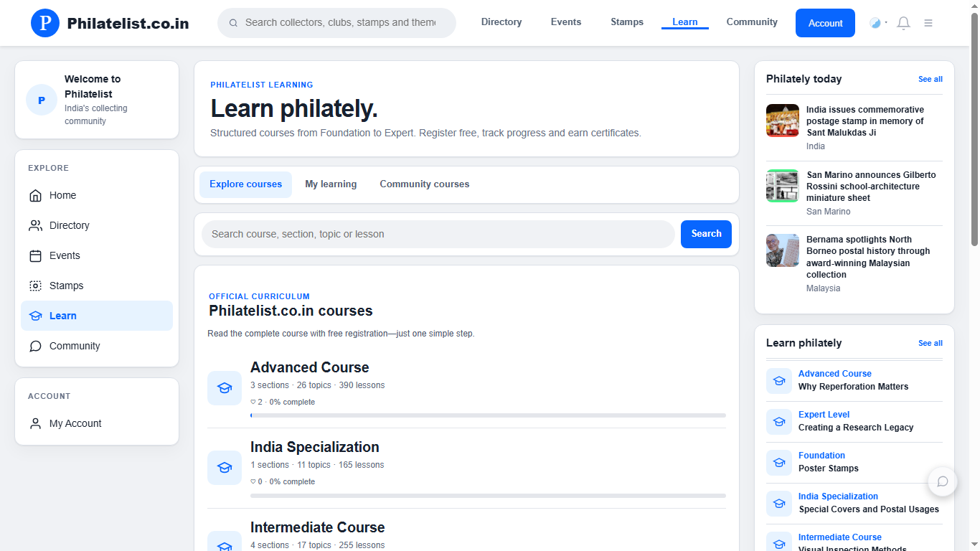Open the hamburger menu in the header
The image size is (980, 551).
pyautogui.click(x=928, y=23)
